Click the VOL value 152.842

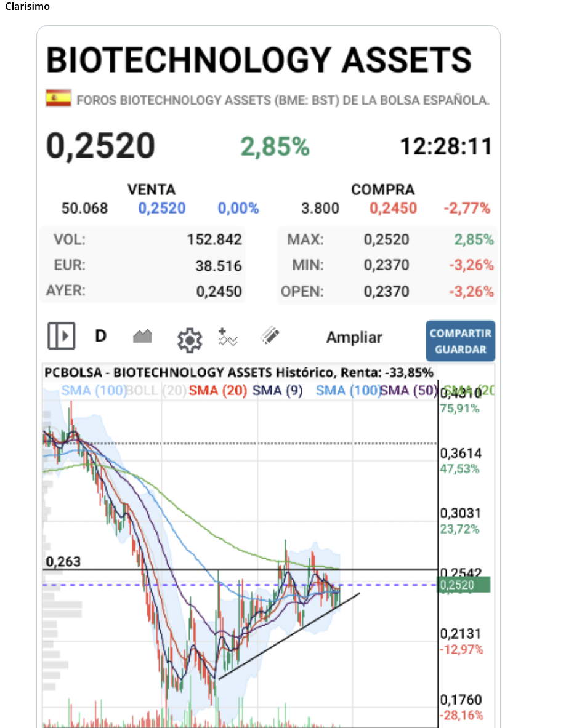click(x=214, y=239)
